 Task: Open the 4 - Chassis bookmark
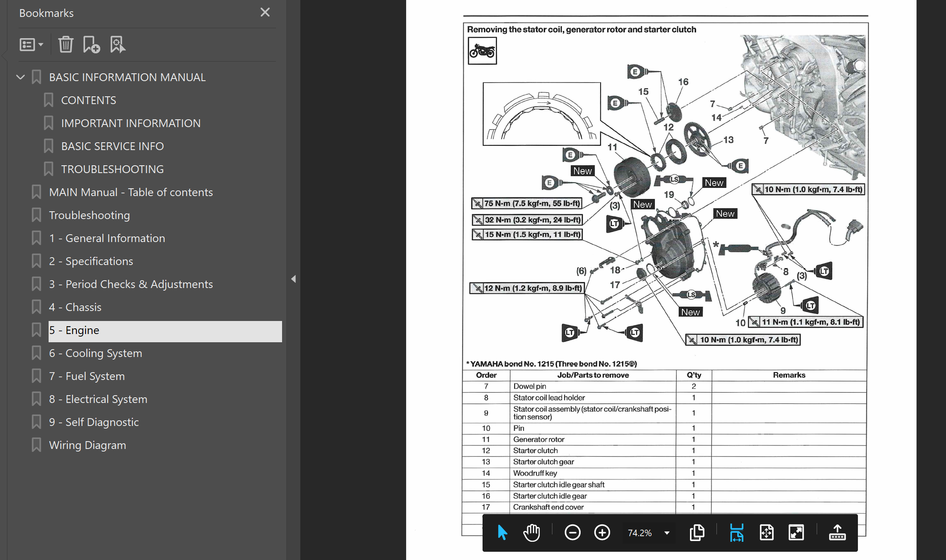(75, 307)
